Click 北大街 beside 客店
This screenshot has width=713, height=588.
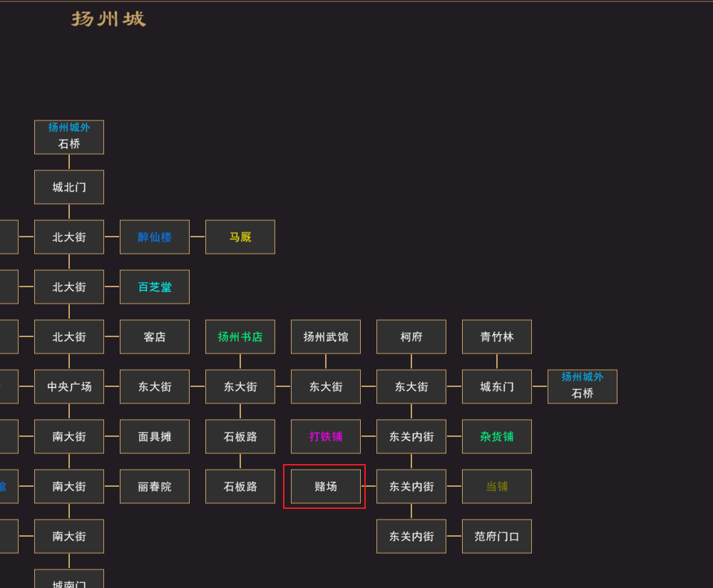[x=69, y=336]
